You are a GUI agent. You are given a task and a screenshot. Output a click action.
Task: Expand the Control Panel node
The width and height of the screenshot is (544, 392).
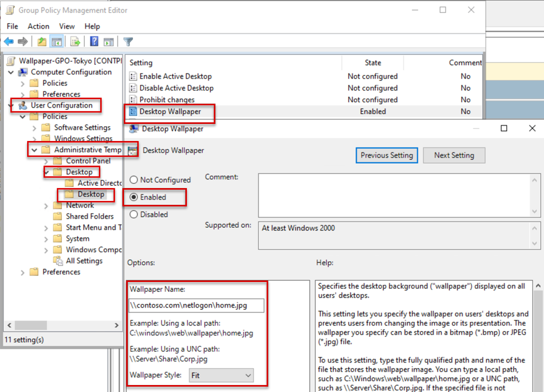point(46,162)
